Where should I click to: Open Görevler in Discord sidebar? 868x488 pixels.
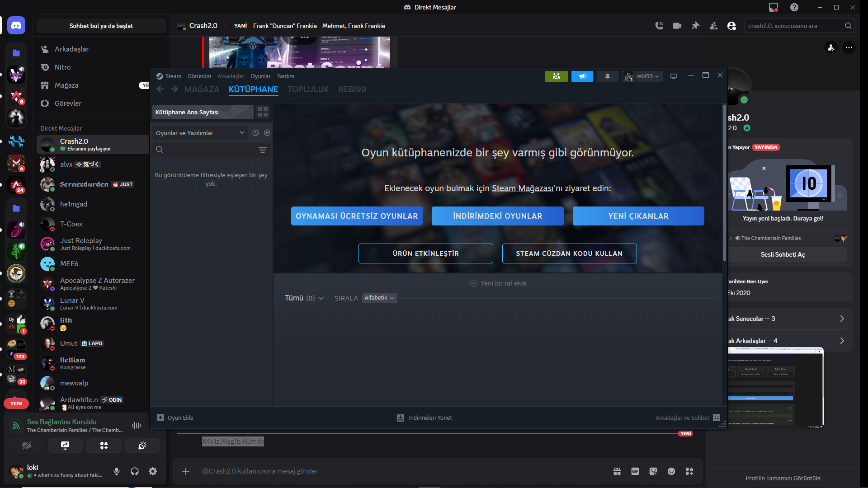[x=93, y=103]
